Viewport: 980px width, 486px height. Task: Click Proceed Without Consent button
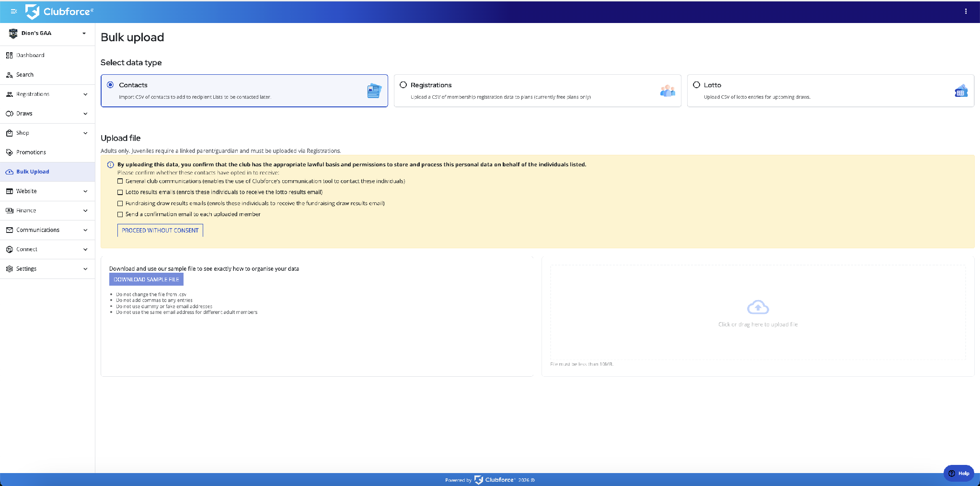click(x=160, y=231)
